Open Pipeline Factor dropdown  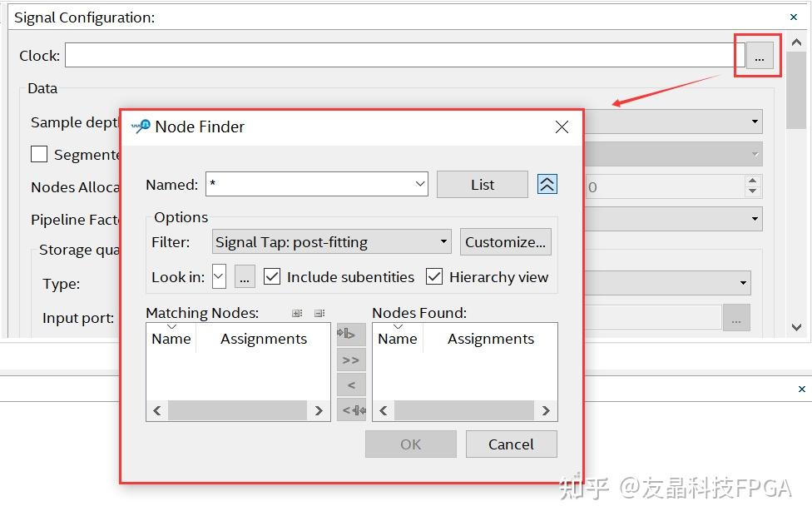pos(755,219)
